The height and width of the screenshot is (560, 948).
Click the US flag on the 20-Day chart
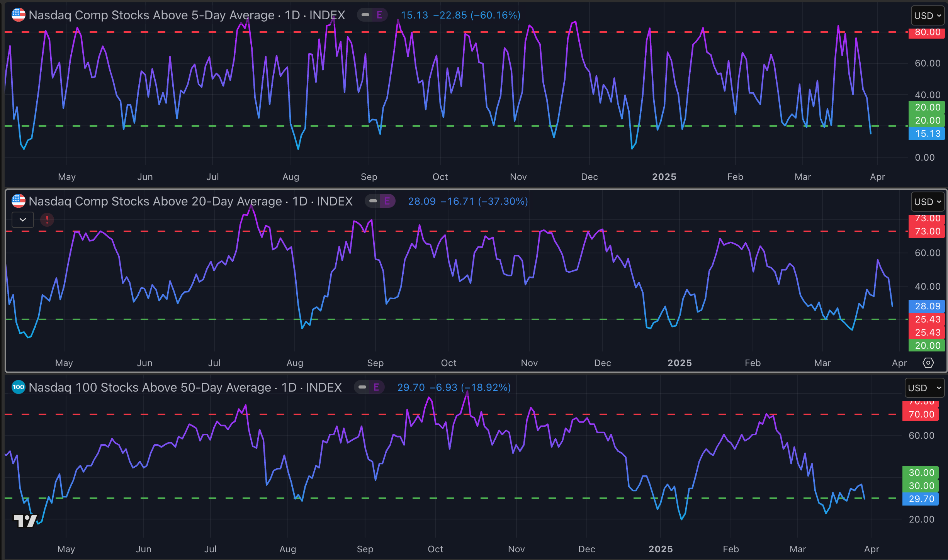tap(19, 201)
